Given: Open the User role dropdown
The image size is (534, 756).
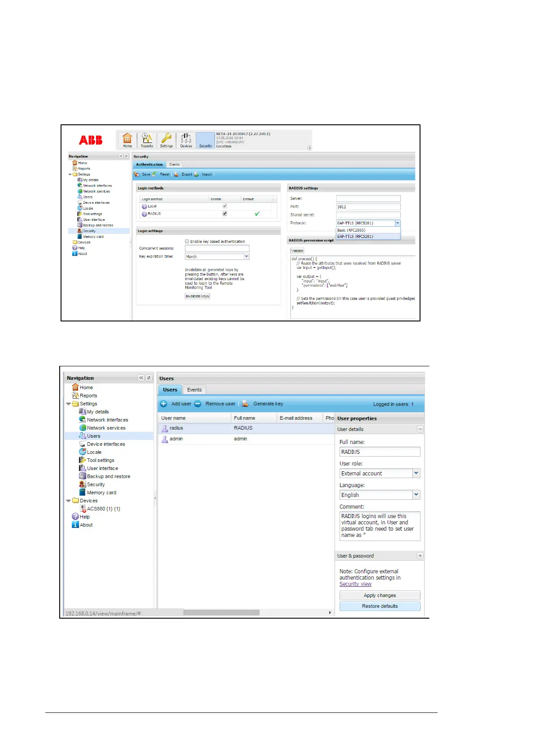Looking at the screenshot, I should coord(416,473).
